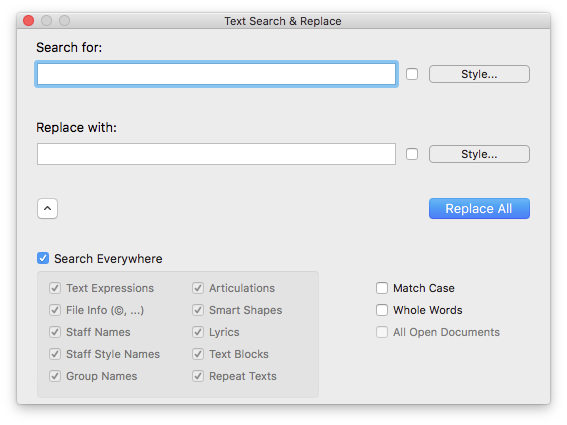Toggle the Articulations checkbox

click(x=198, y=288)
